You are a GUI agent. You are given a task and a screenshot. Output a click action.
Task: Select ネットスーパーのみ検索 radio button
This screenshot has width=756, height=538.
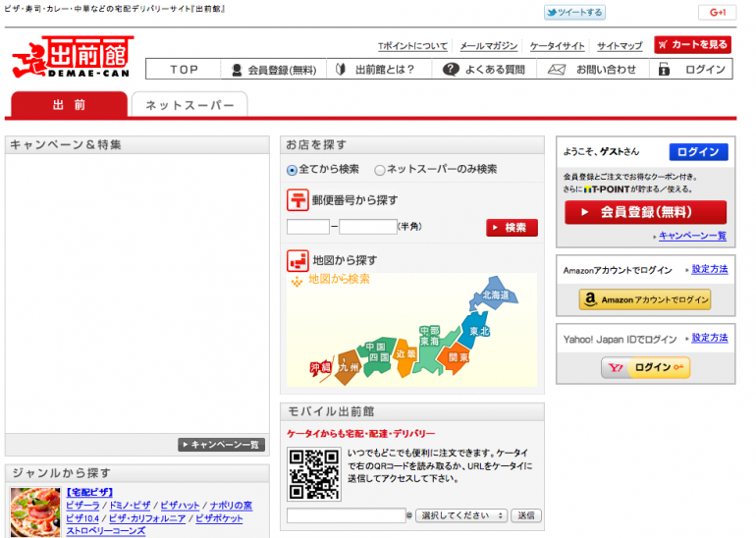click(380, 170)
